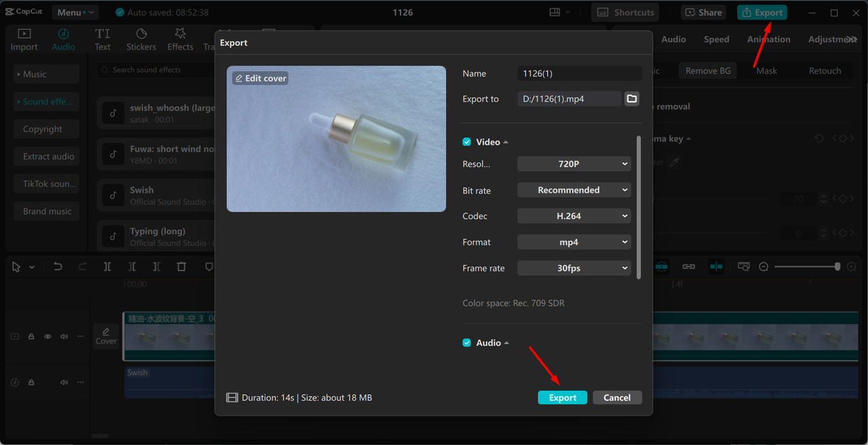Click the Export dialog vertical scrollbar
This screenshot has height=445, width=868.
(638, 207)
